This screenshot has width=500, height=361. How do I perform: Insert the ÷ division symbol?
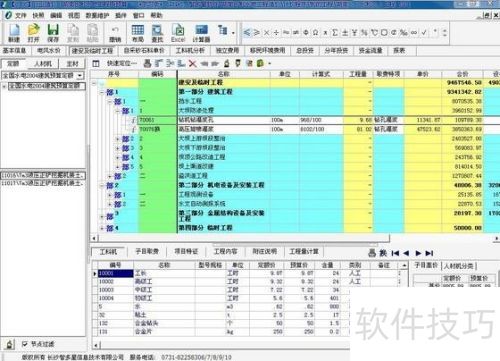276,33
